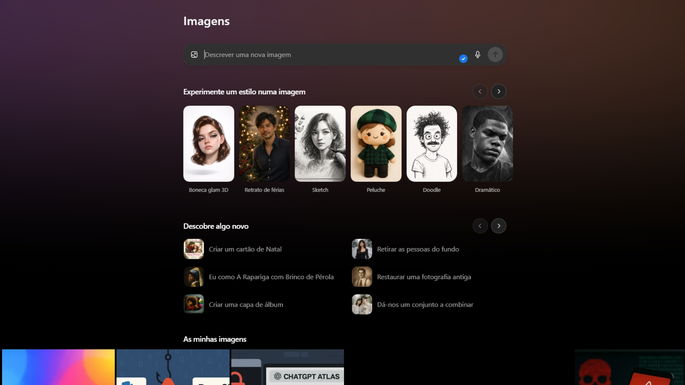Go to previous 'Descobre algo novo' suggestions
This screenshot has height=385, width=685.
coord(480,226)
